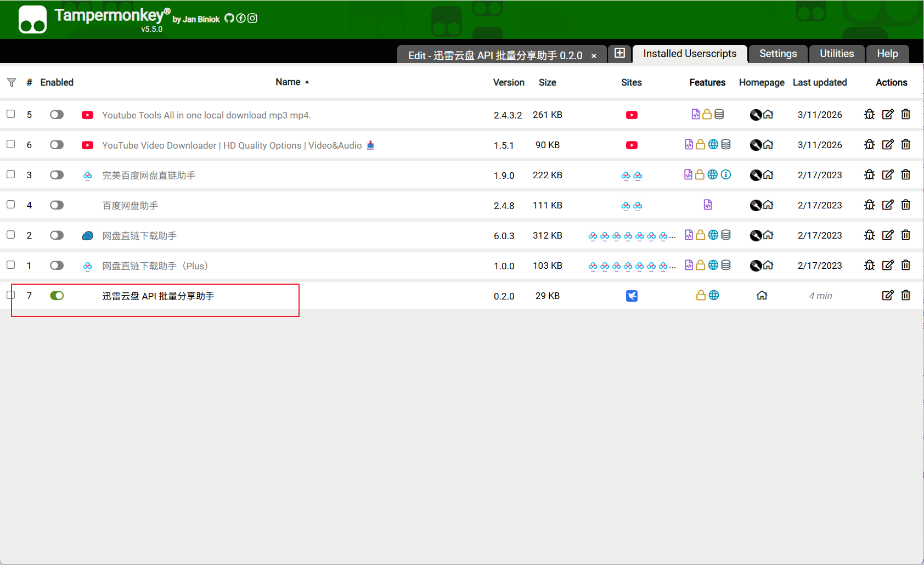Image resolution: width=924 pixels, height=565 pixels.
Task: Open editor for YouTube Video Downloader script
Action: [888, 144]
